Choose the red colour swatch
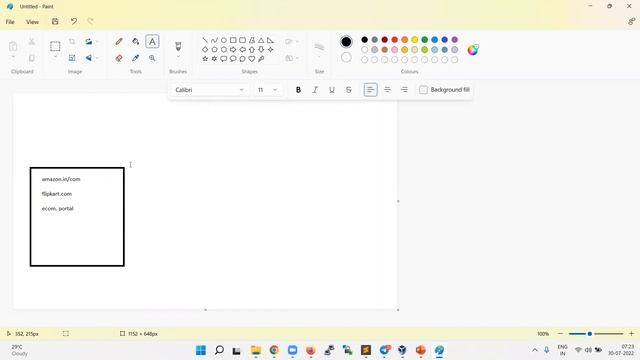The width and height of the screenshot is (640, 360). coord(395,40)
